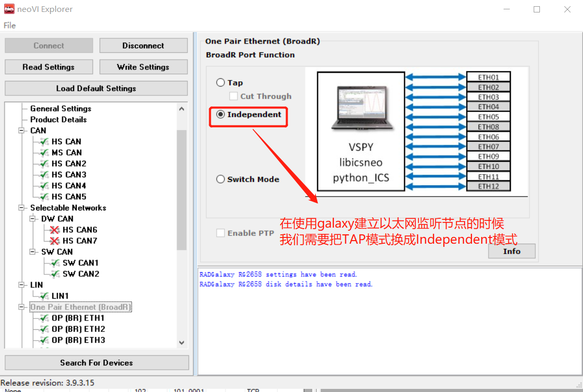Click the HS CAN6 disabled red X icon
This screenshot has width=583, height=392.
point(55,230)
